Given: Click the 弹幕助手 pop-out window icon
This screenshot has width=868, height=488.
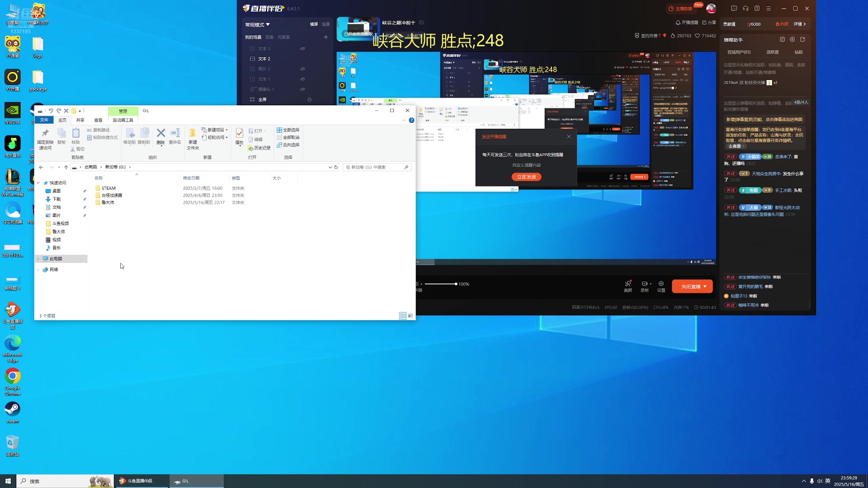Looking at the screenshot, I should click(803, 40).
